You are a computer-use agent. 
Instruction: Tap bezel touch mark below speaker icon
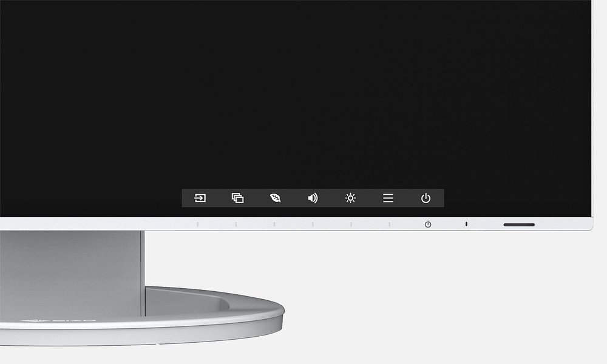[313, 224]
